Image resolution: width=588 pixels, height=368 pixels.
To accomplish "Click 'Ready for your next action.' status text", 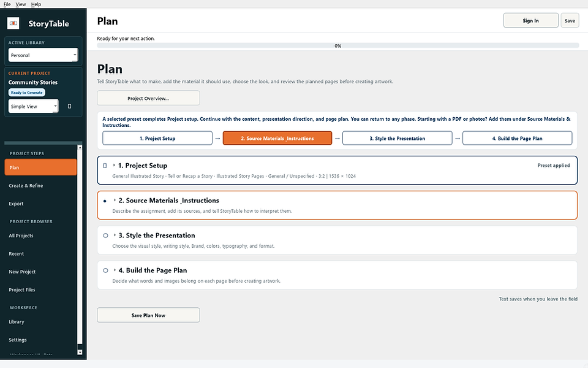I will pyautogui.click(x=126, y=38).
